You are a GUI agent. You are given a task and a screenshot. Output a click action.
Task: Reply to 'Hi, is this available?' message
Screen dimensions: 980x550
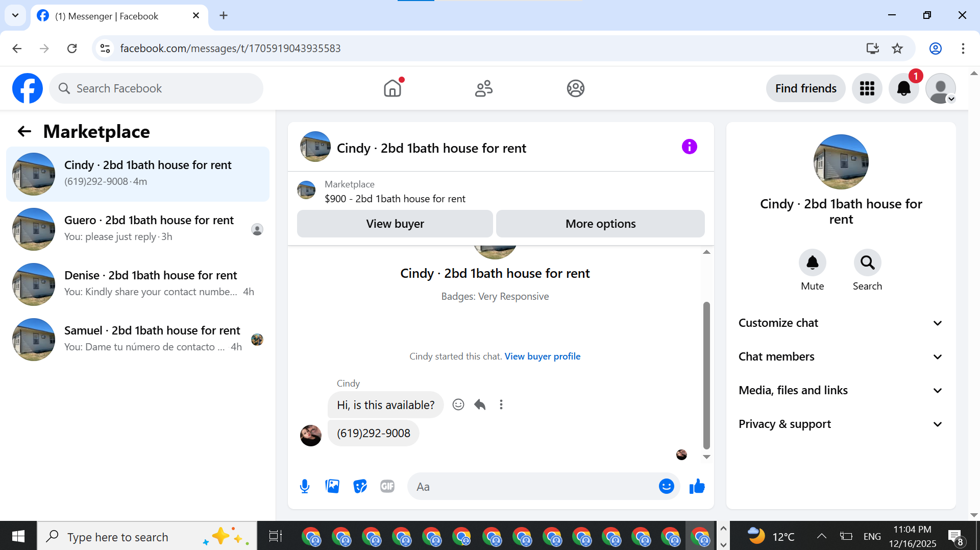coord(480,404)
